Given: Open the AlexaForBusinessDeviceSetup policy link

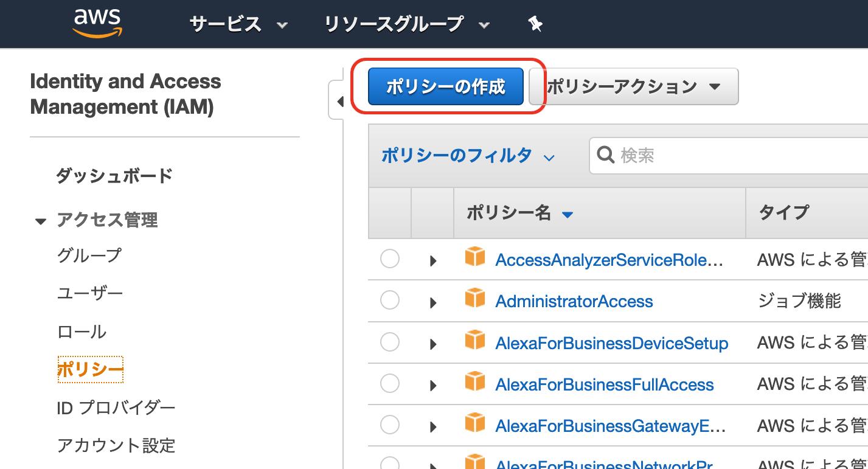Looking at the screenshot, I should point(611,343).
